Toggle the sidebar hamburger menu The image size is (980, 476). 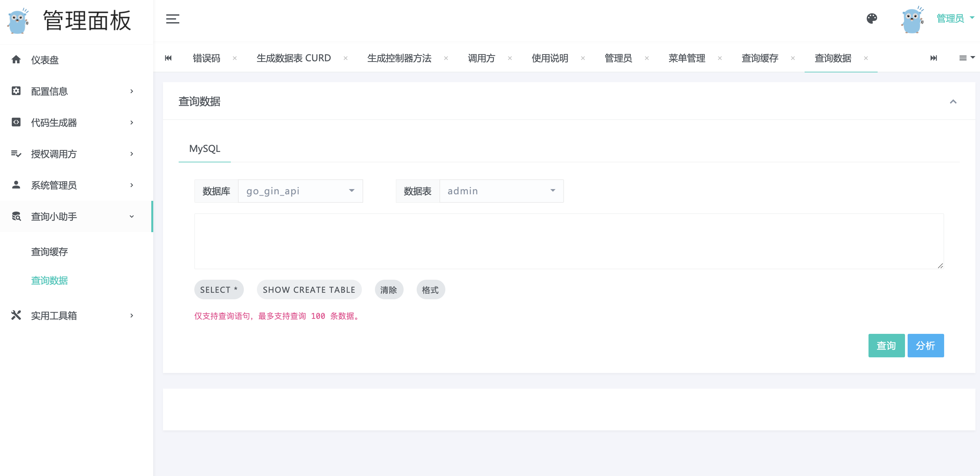(x=172, y=19)
